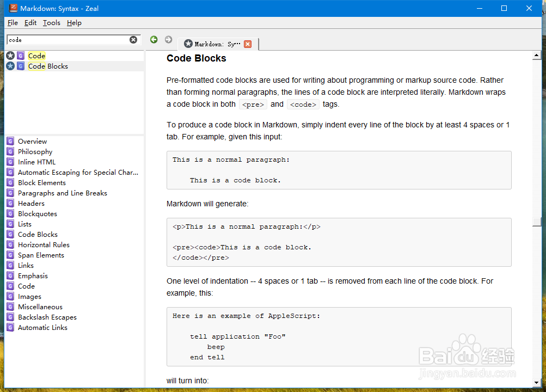Screen dimensions: 546x392
Task: Jump to the Block Elements section
Action: [42, 183]
